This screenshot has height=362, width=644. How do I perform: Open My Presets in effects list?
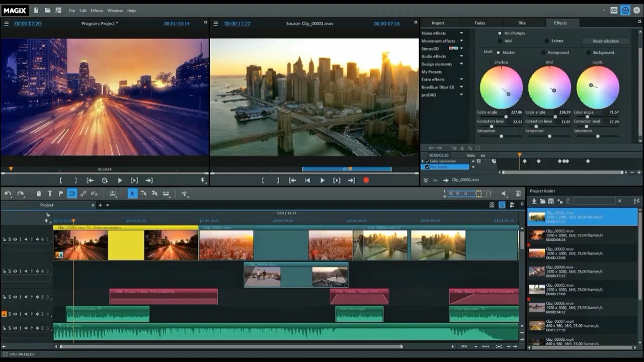pos(432,72)
